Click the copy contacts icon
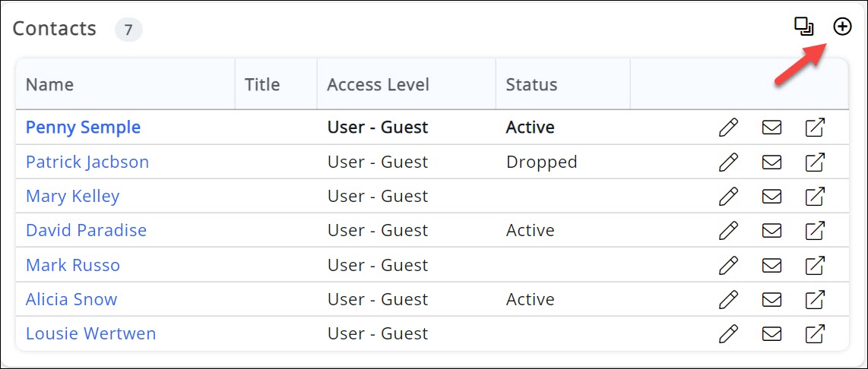Image resolution: width=868 pixels, height=369 pixels. point(803,27)
